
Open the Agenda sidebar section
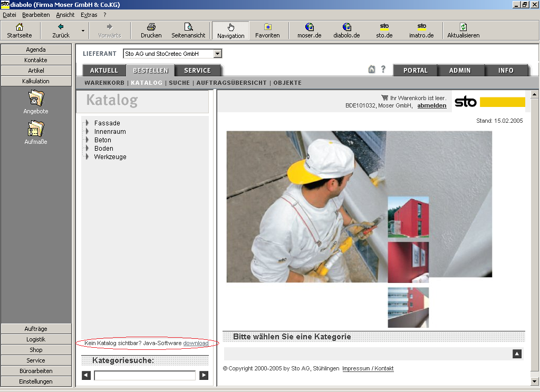36,50
